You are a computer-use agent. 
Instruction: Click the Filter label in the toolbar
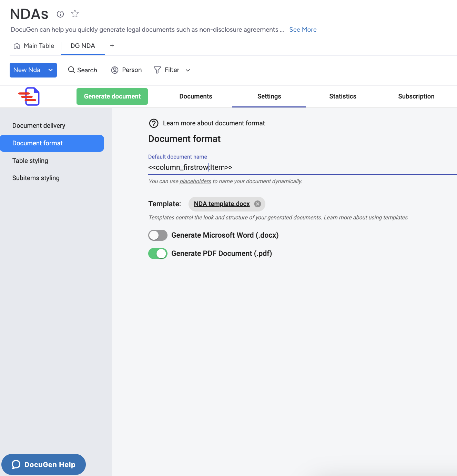pyautogui.click(x=172, y=70)
